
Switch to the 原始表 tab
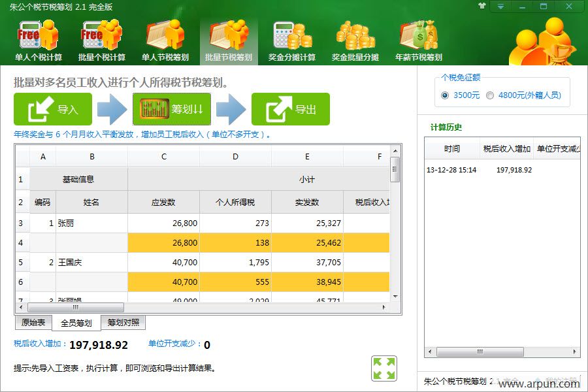(33, 322)
